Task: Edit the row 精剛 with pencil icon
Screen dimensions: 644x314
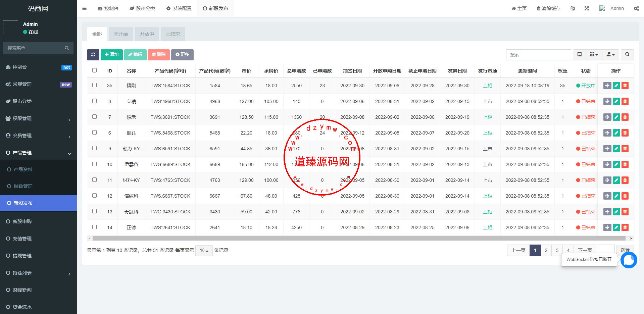Action: click(616, 86)
